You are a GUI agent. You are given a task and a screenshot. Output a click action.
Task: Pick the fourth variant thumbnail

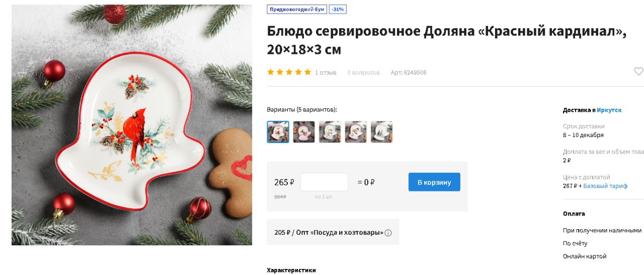click(x=356, y=132)
